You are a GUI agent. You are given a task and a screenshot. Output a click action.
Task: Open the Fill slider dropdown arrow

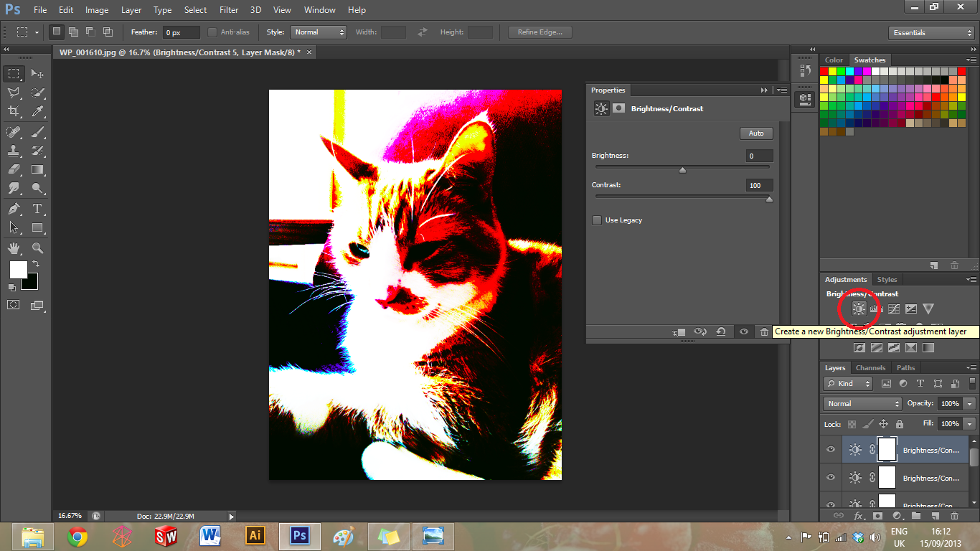[x=970, y=424]
